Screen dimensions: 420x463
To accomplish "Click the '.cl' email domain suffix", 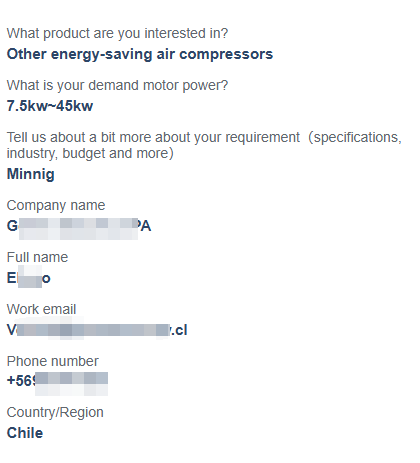I will point(179,330).
